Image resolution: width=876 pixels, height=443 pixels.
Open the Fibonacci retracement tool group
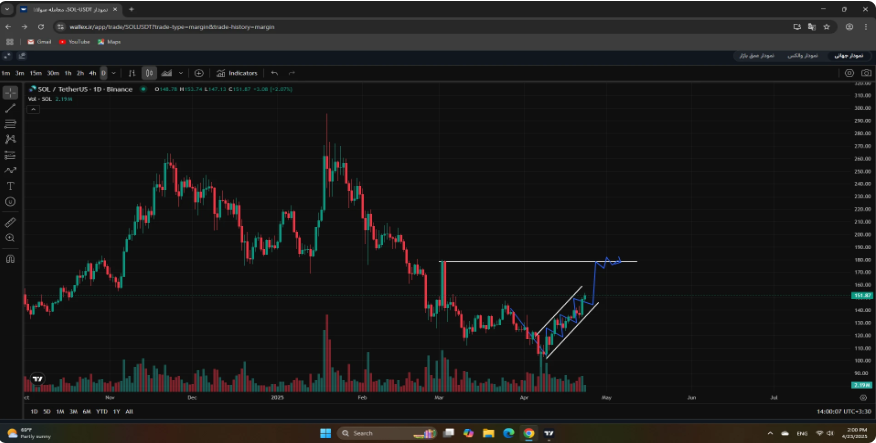(10, 124)
